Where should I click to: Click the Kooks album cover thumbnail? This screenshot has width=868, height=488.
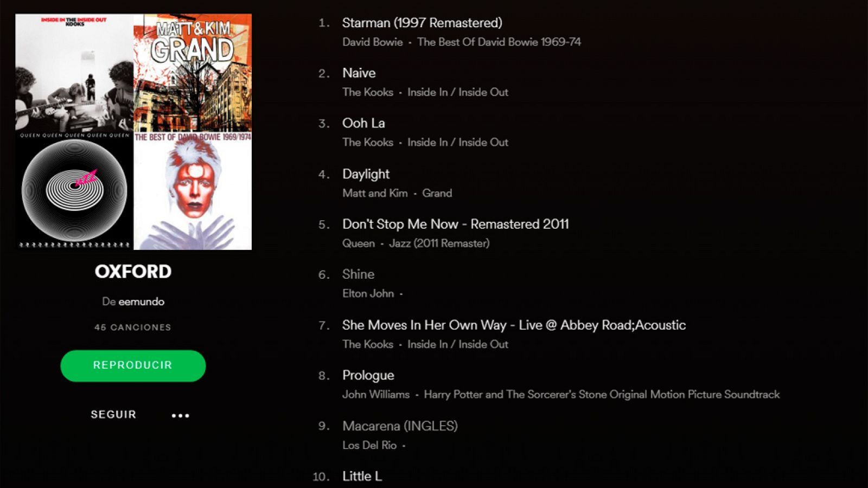point(74,73)
